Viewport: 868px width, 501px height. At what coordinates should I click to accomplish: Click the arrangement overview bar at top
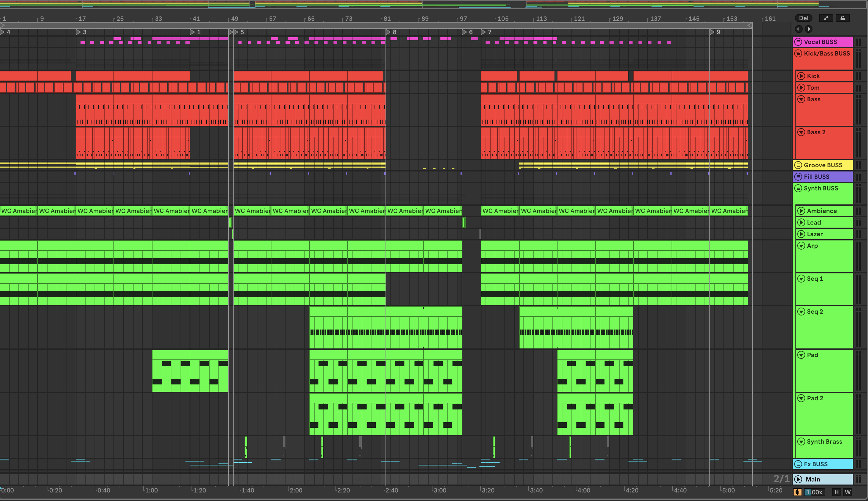coord(433,4)
